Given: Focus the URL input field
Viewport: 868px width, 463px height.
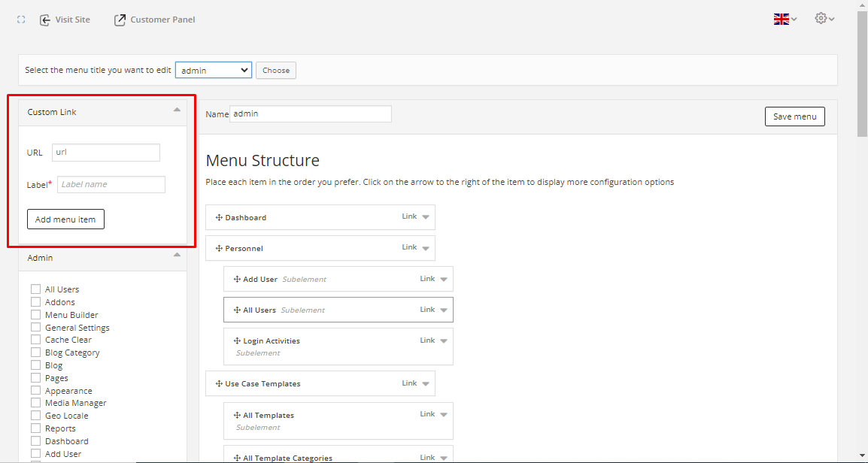Looking at the screenshot, I should tap(106, 153).
